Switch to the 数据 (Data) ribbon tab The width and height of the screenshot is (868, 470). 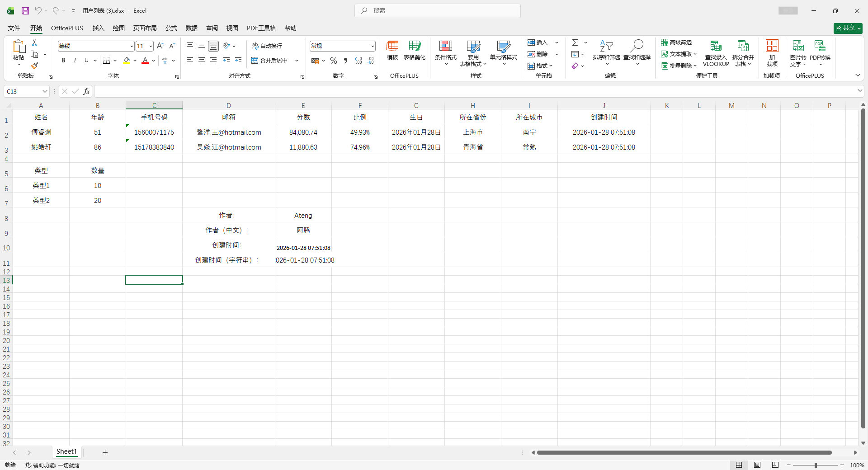click(191, 28)
